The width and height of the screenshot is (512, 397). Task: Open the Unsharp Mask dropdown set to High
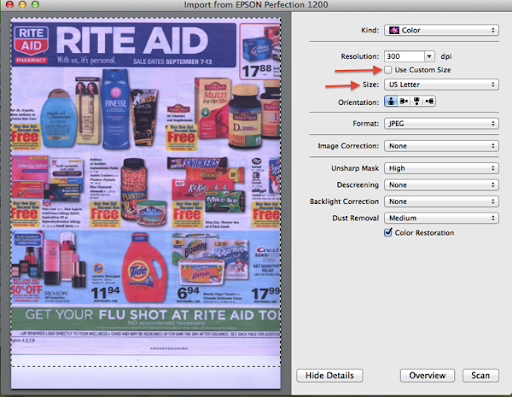(x=441, y=168)
